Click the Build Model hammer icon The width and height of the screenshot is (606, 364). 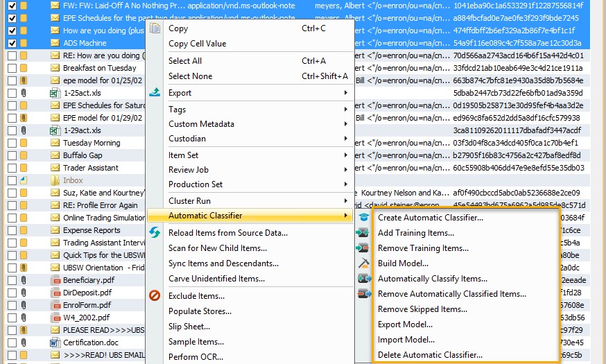(x=364, y=263)
